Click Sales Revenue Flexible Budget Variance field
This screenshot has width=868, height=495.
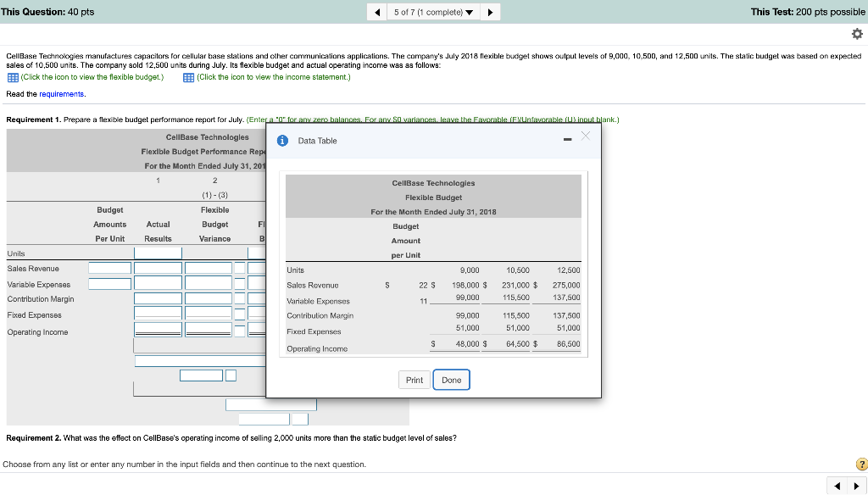click(x=209, y=268)
